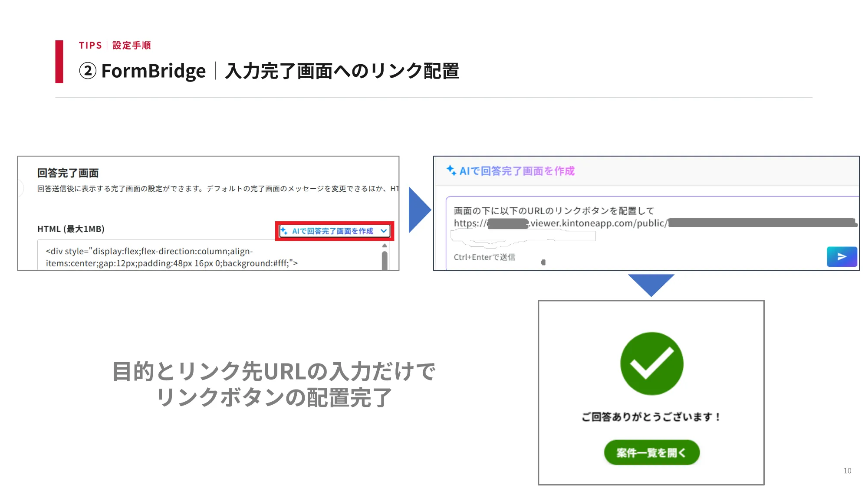Screen dimensions: 868x488
Task: Click the blue send arrow button
Action: pos(842,257)
